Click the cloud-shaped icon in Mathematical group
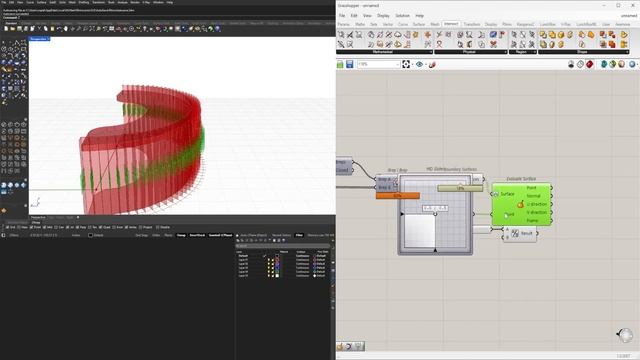Image resolution: width=640 pixels, height=360 pixels. pyautogui.click(x=398, y=35)
